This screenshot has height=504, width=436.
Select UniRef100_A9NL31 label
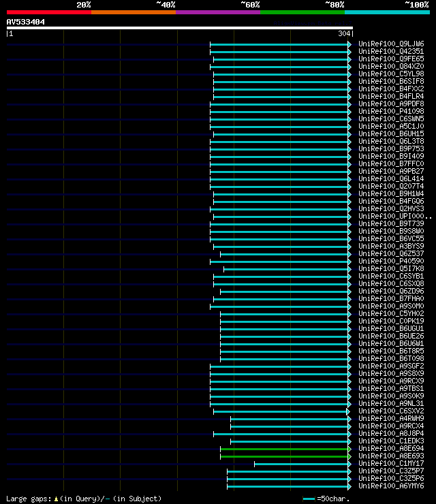(x=391, y=403)
